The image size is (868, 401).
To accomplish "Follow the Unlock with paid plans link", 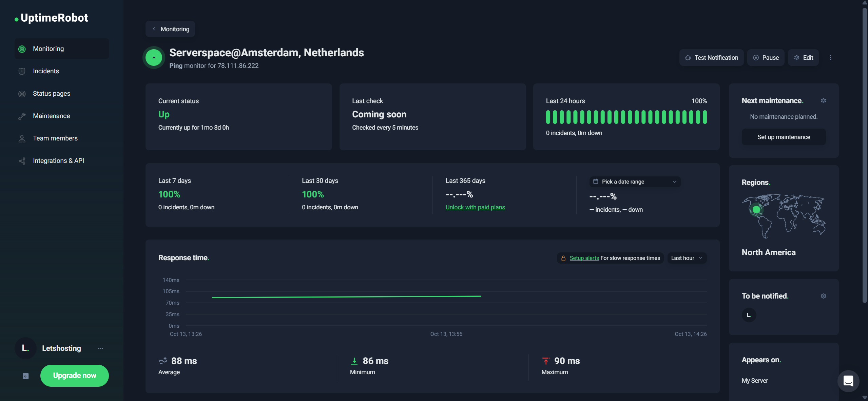I will coord(475,207).
